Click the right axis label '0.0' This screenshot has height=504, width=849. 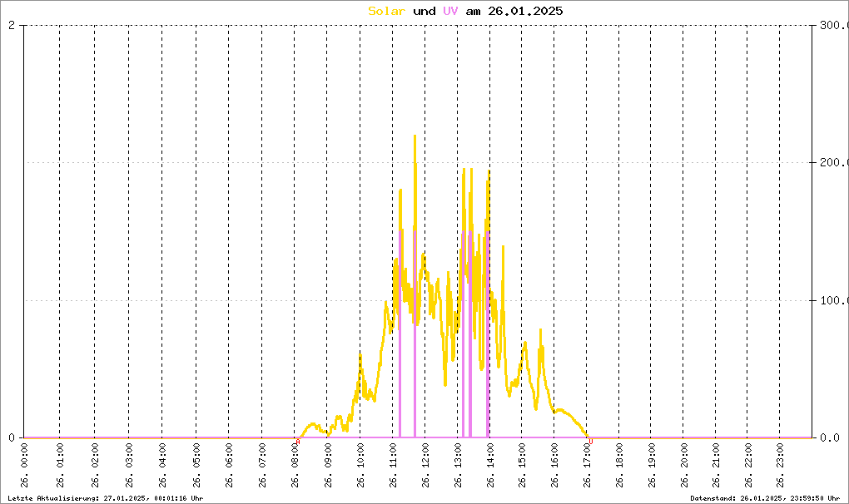tap(830, 437)
